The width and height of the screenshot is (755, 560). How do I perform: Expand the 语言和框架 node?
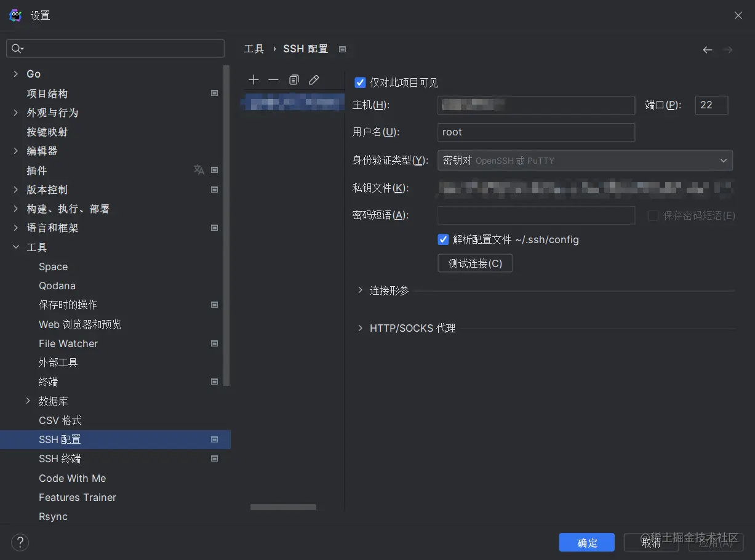[15, 228]
